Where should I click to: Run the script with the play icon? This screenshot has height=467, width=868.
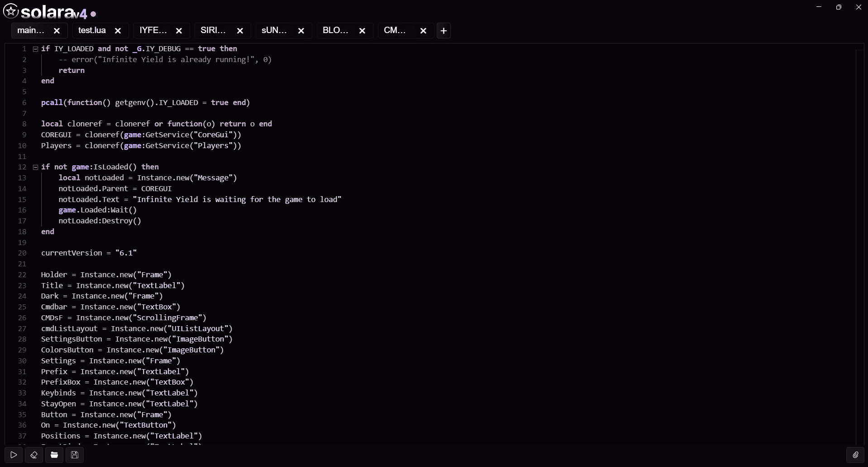tap(14, 455)
